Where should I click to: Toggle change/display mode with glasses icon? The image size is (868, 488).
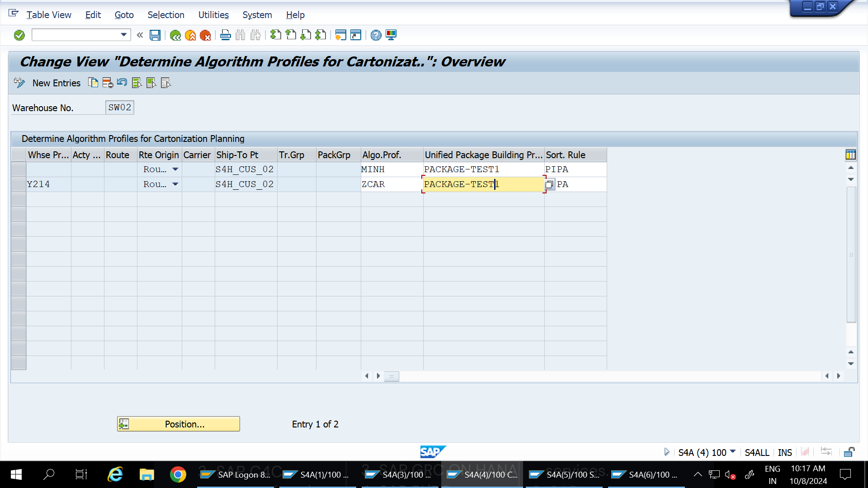coord(19,83)
